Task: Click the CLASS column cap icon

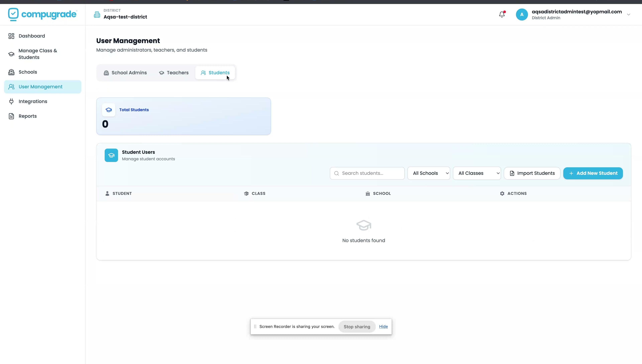Action: pos(247,194)
